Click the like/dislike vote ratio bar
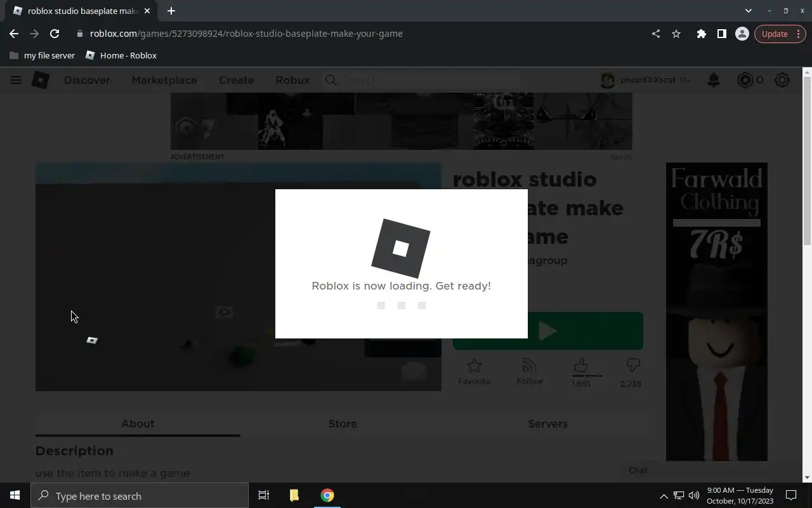This screenshot has width=812, height=508. coord(587,376)
